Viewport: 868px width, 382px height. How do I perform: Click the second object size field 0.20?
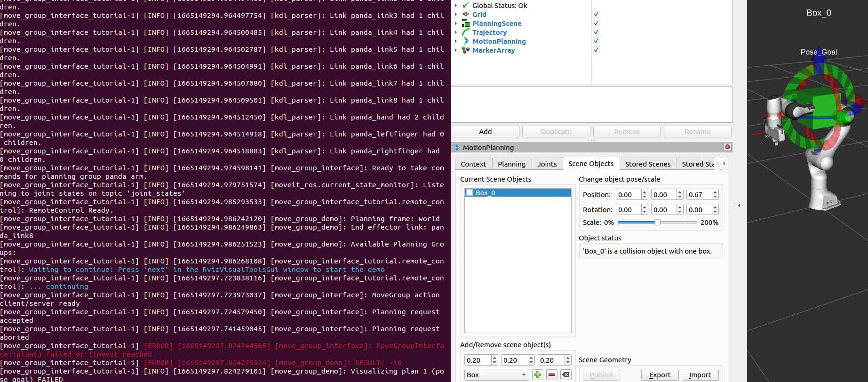(515, 360)
